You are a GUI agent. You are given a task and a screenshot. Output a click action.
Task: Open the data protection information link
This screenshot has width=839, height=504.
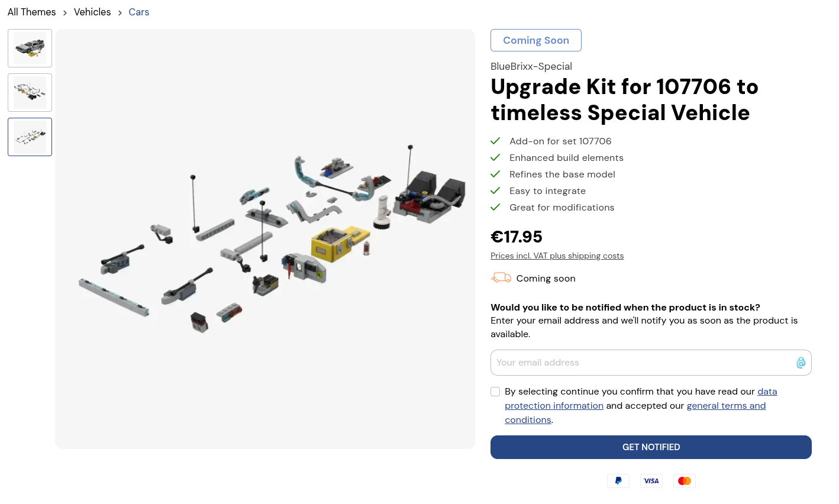641,399
